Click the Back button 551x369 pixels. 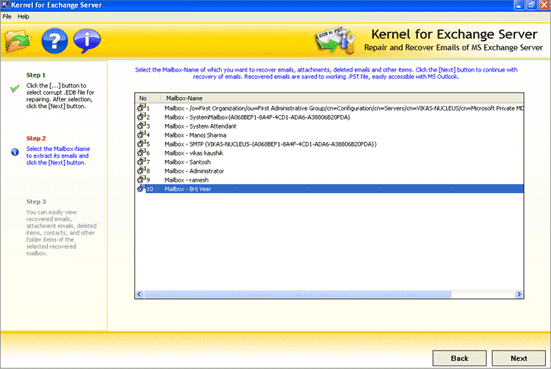(459, 358)
